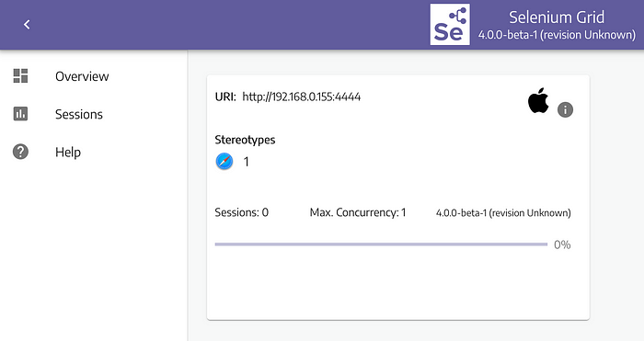Click the Selenium Grid title in header
644x341 pixels.
[x=557, y=17]
